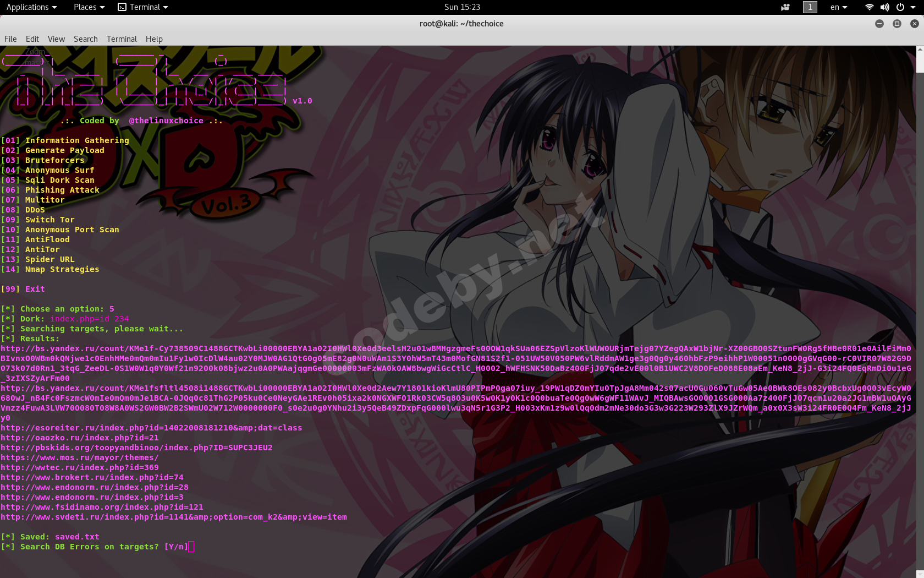This screenshot has height=578, width=924.
Task: Click the DDoS option text
Action: point(35,210)
